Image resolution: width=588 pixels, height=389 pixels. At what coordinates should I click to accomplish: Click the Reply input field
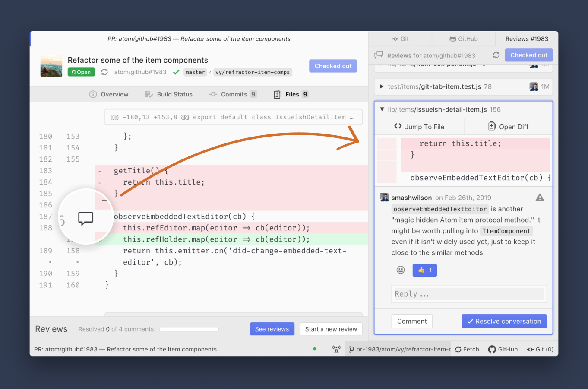click(x=469, y=293)
